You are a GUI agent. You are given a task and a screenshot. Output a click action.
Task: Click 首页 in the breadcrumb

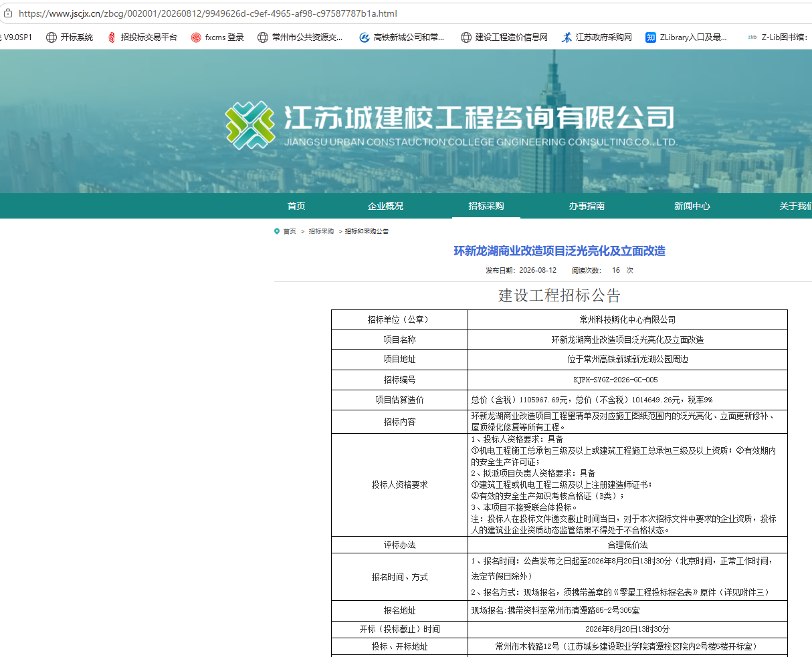point(290,231)
